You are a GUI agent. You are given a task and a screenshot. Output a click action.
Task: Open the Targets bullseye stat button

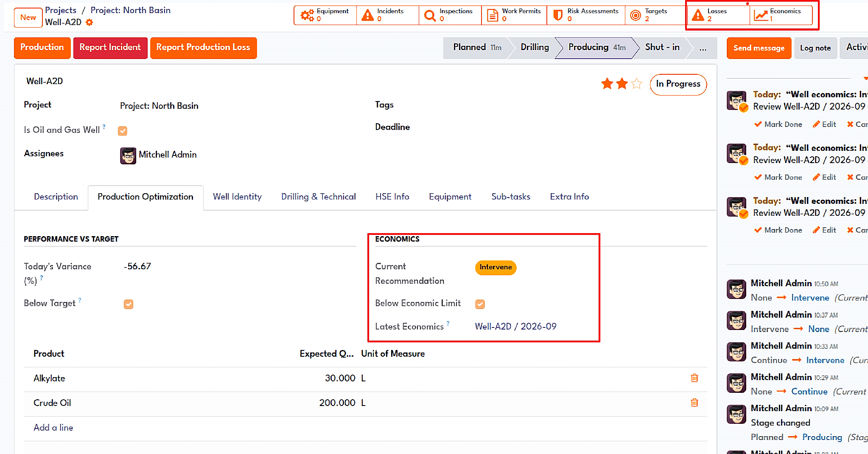click(x=656, y=15)
